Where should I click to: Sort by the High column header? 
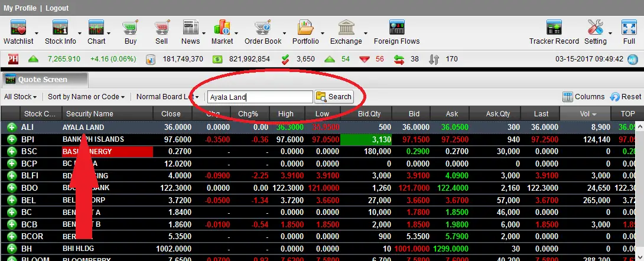286,114
